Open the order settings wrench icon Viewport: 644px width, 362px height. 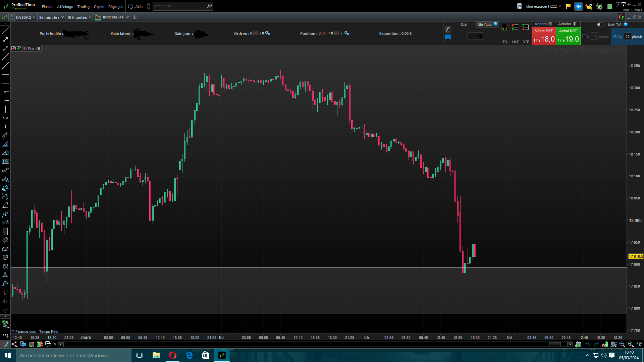(x=448, y=29)
